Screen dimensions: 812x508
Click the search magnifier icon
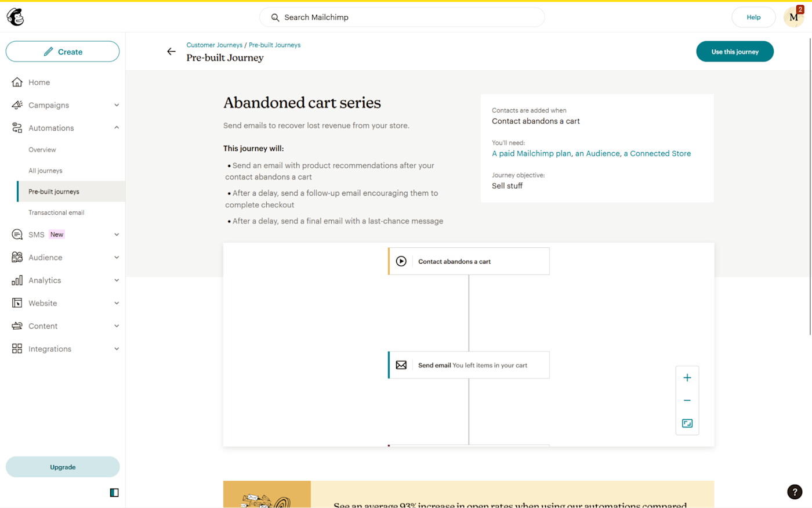click(x=275, y=17)
